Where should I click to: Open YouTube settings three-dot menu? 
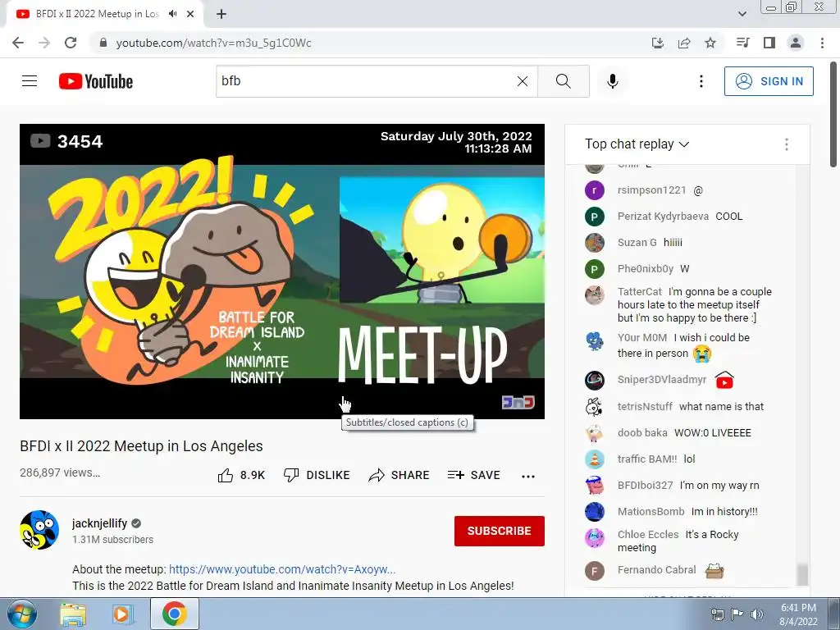701,81
